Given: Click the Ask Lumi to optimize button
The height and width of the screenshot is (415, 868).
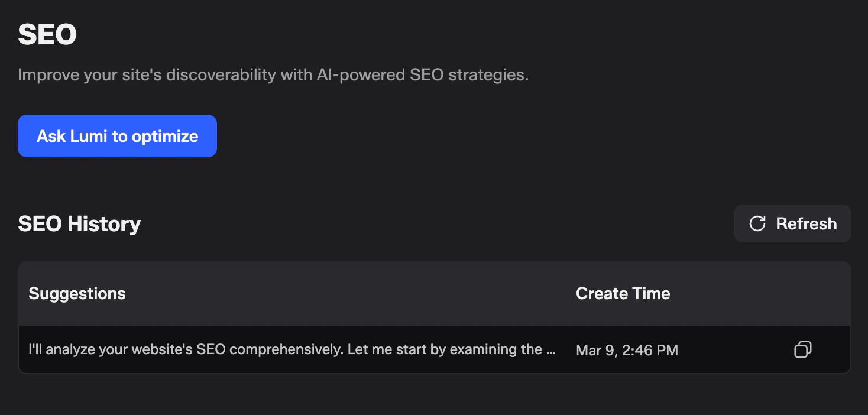Looking at the screenshot, I should coord(117,136).
